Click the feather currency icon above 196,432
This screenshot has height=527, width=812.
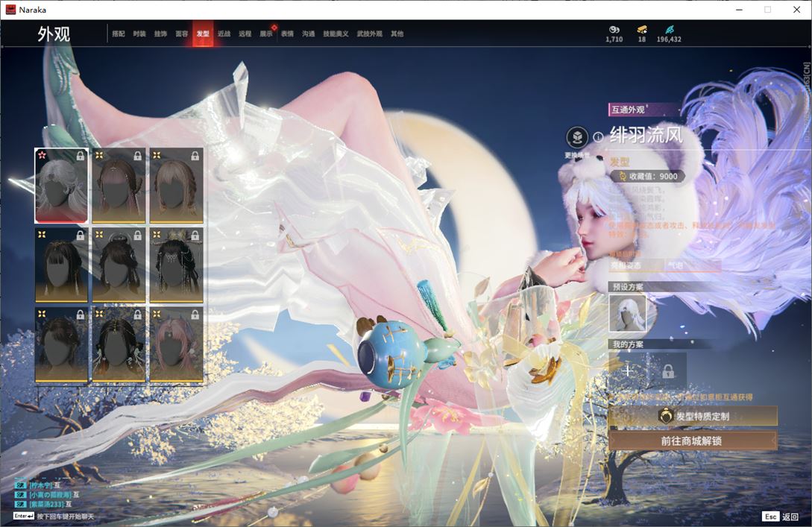coord(670,30)
